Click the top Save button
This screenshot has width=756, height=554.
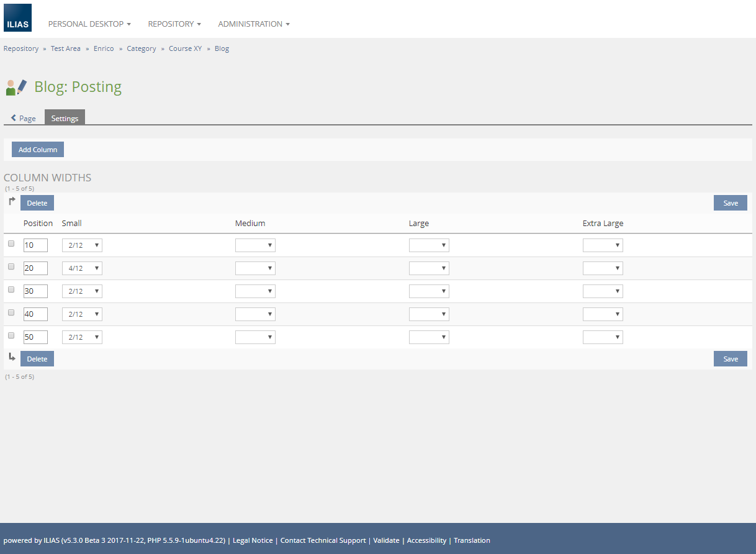coord(730,203)
